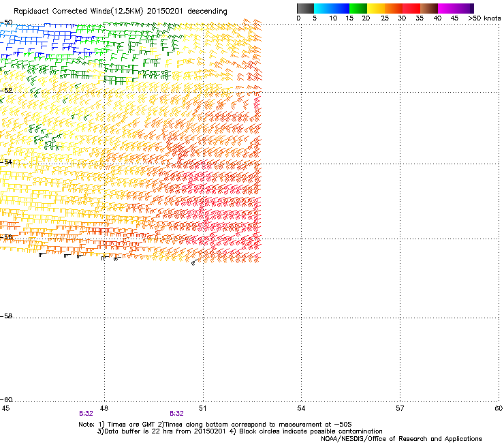Click the note 'Times are GMT'
This screenshot has width=504, height=443.
point(131,425)
